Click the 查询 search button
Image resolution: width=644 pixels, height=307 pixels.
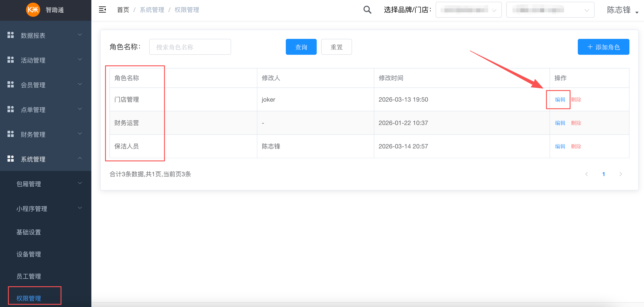301,47
